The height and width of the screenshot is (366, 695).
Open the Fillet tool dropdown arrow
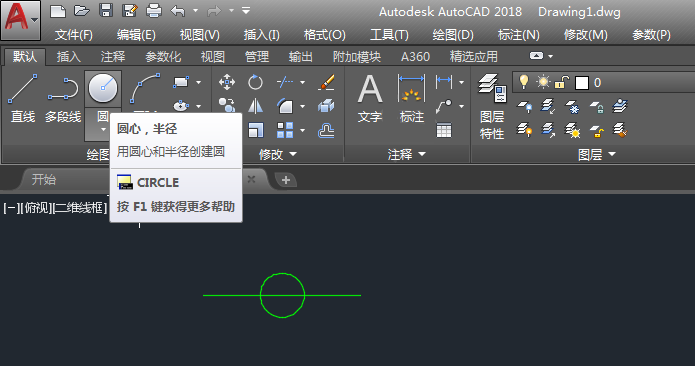click(x=302, y=106)
